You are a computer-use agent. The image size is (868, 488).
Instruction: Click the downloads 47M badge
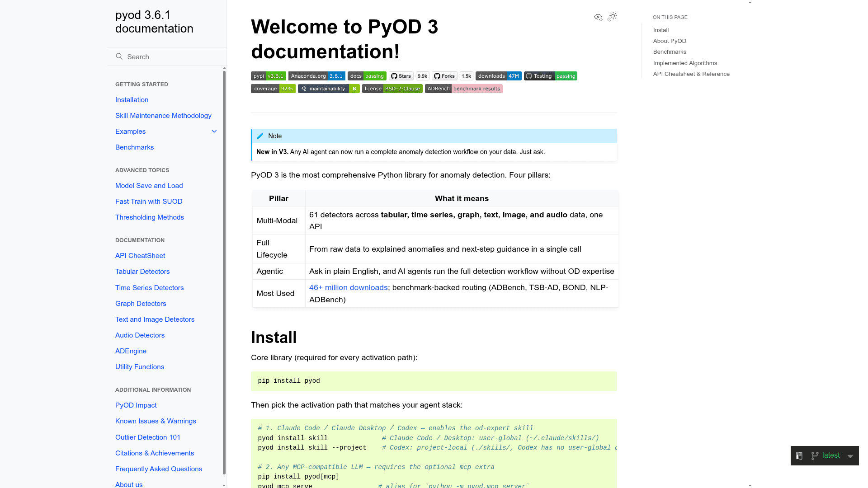[x=499, y=76]
